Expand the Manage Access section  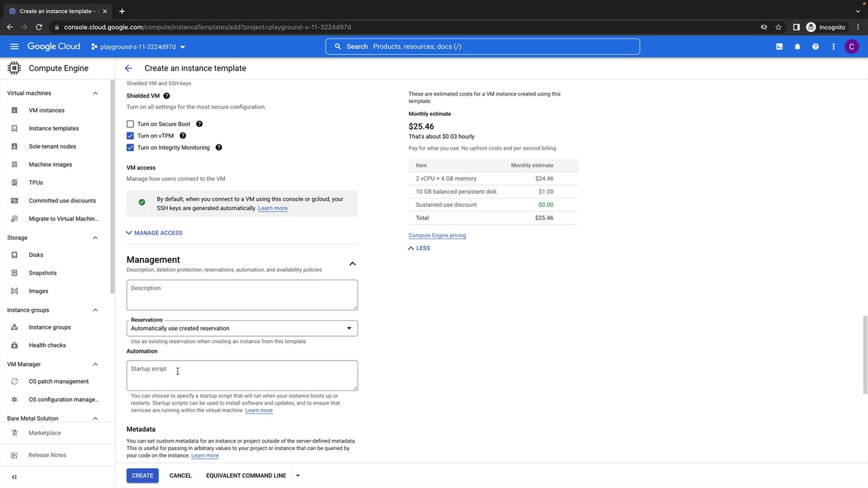[x=155, y=233]
